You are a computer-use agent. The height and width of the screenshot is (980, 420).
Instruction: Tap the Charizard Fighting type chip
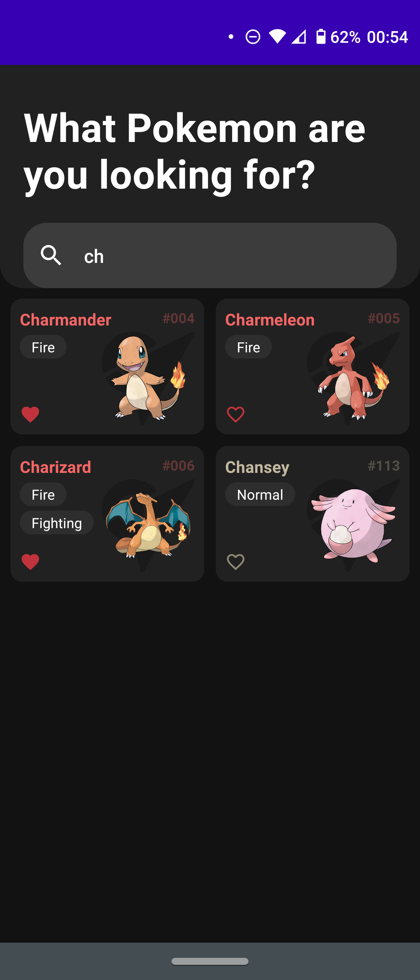(x=57, y=523)
